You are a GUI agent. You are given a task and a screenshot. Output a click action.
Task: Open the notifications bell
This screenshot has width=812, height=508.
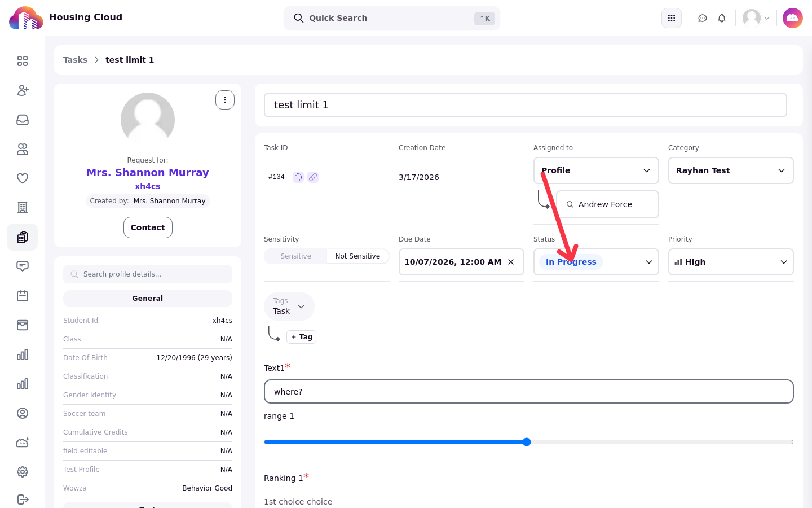[x=722, y=18]
